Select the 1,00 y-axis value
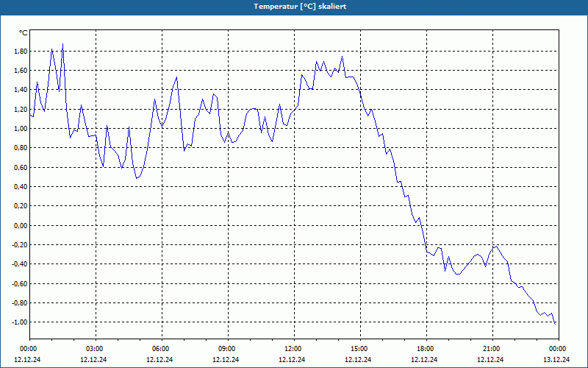 point(21,129)
